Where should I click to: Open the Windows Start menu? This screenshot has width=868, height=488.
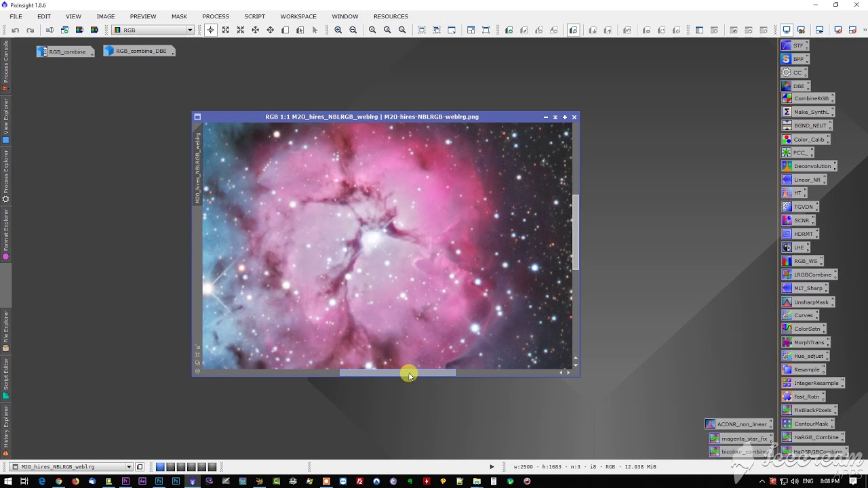click(7, 481)
